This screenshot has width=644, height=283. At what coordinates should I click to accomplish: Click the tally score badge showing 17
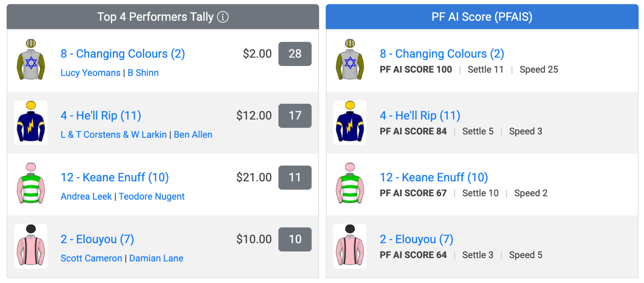[295, 115]
